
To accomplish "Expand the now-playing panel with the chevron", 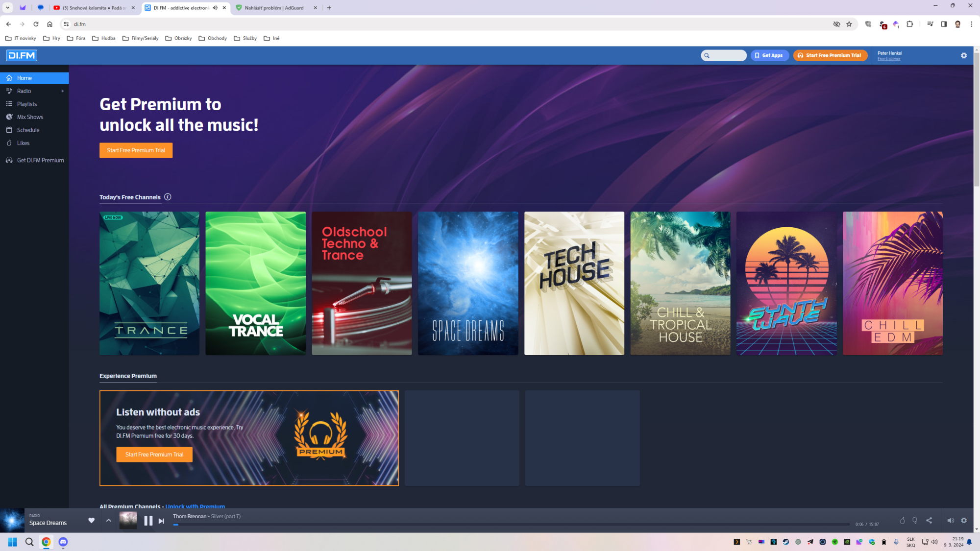I will tap(109, 521).
